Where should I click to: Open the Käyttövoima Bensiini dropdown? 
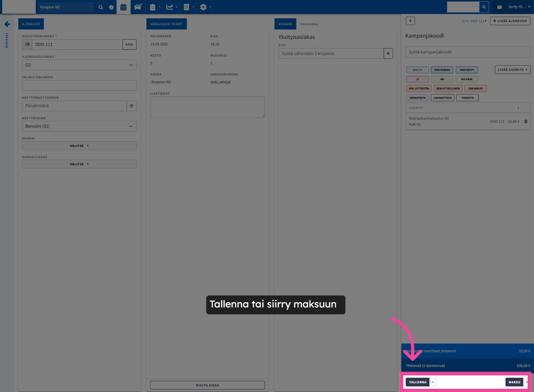79,126
